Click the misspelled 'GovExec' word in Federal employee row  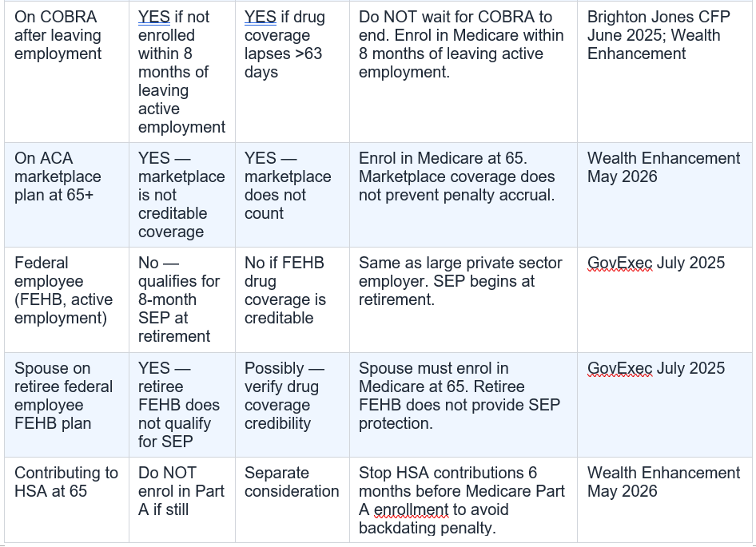click(619, 264)
